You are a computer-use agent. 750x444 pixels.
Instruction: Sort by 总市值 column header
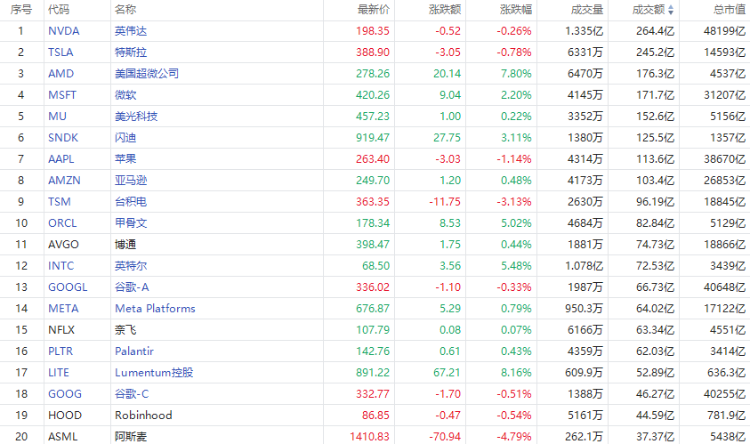coord(729,10)
